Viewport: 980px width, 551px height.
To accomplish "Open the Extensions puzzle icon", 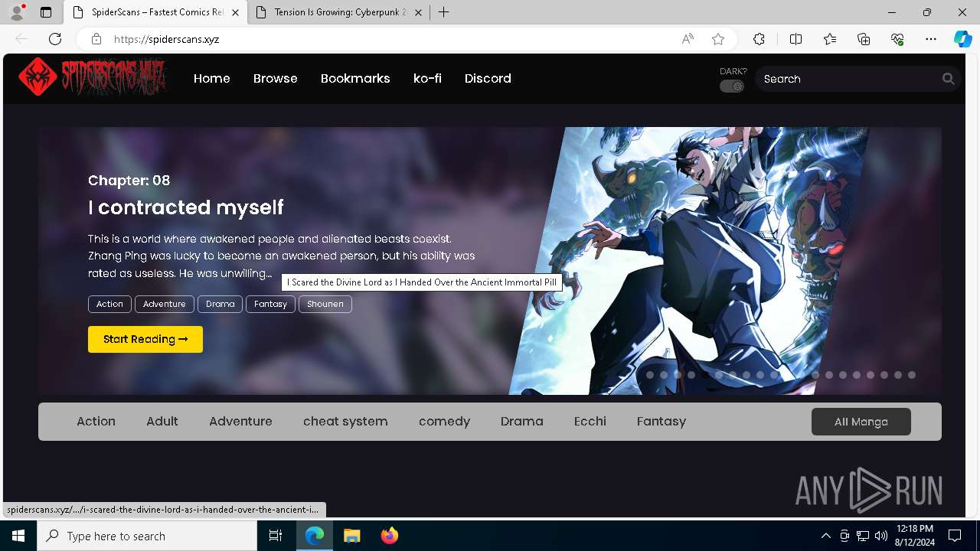I will coord(759,39).
